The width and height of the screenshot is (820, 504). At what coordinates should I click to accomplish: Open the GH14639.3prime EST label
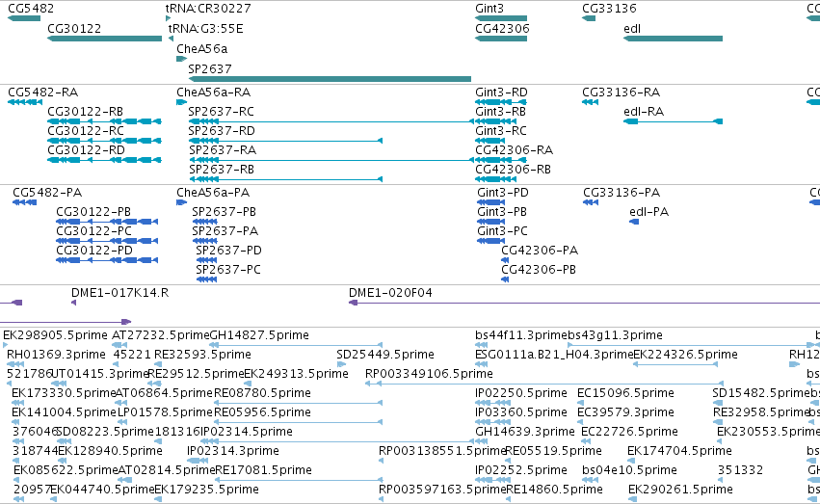524,433
